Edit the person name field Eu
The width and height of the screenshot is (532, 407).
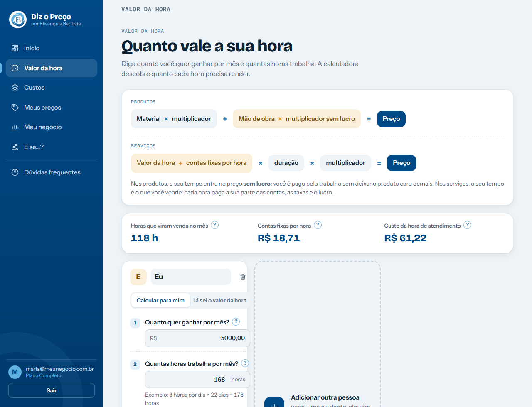click(191, 277)
